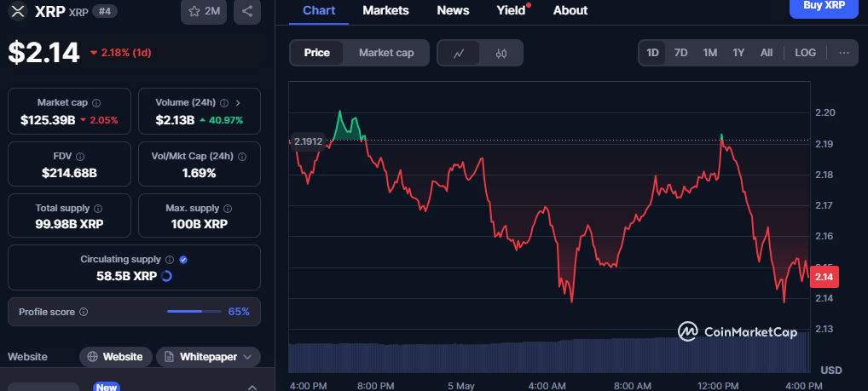
Task: Click the 58.5B XRP circulating supply value
Action: [126, 275]
